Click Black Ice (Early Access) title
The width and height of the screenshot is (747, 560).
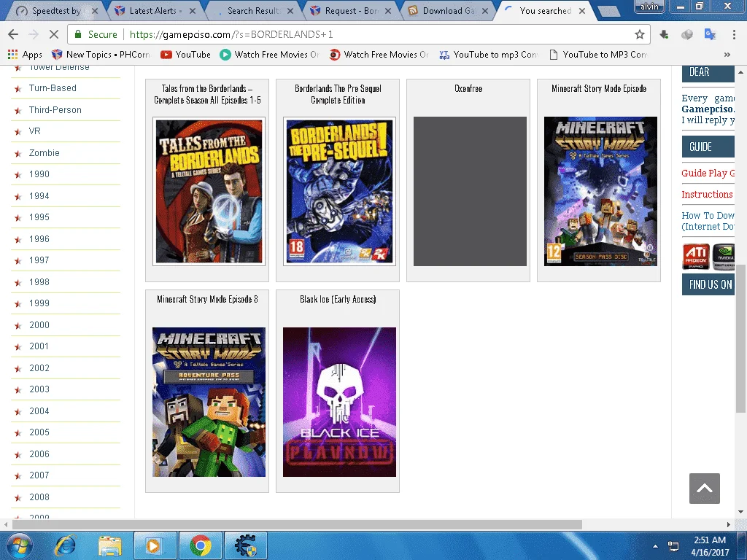pyautogui.click(x=338, y=299)
